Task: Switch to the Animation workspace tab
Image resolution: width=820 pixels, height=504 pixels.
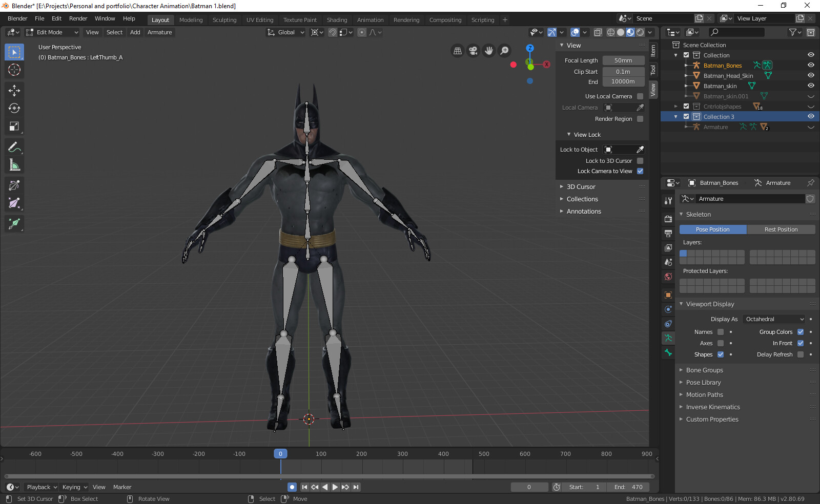Action: 370,20
